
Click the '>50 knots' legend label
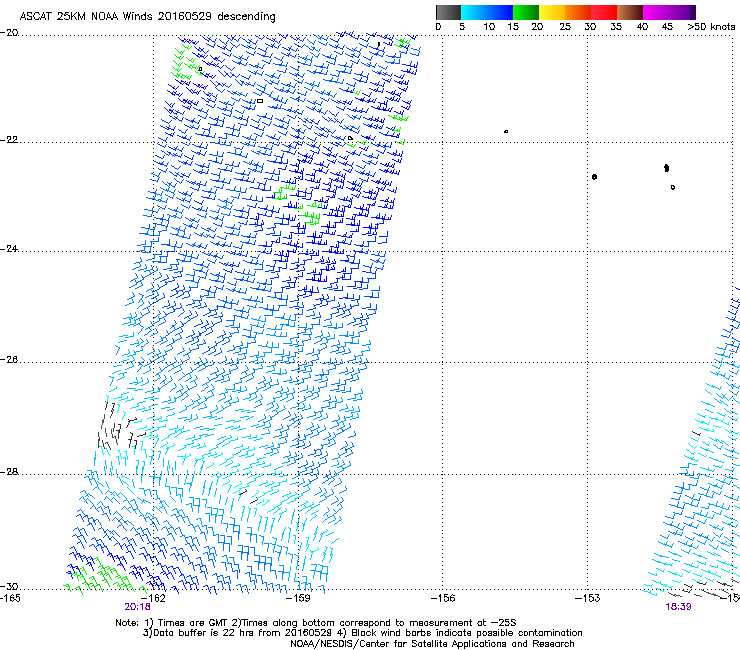click(x=711, y=27)
